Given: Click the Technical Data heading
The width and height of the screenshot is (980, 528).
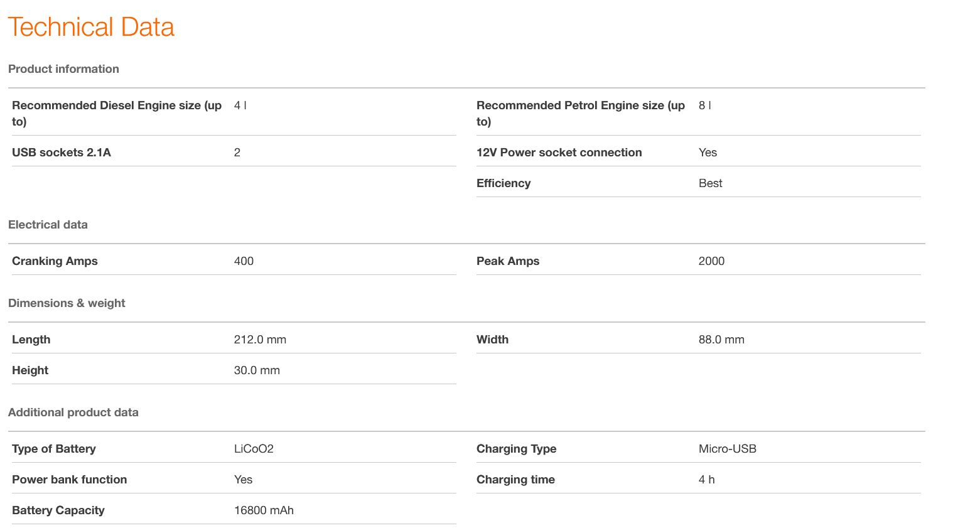Looking at the screenshot, I should point(91,28).
